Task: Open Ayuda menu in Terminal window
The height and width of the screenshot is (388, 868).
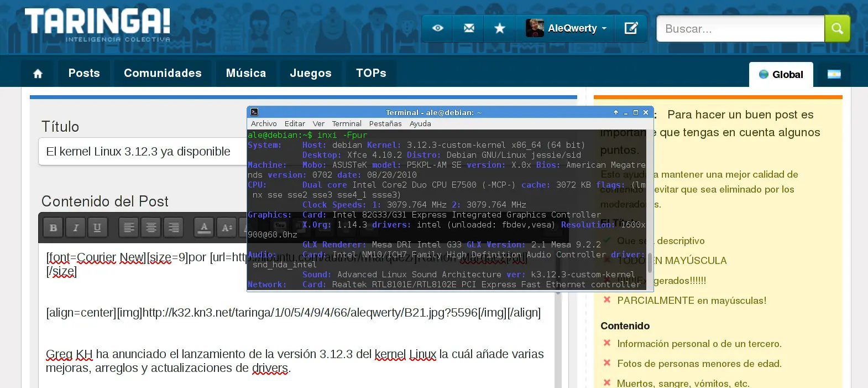Action: (x=420, y=123)
